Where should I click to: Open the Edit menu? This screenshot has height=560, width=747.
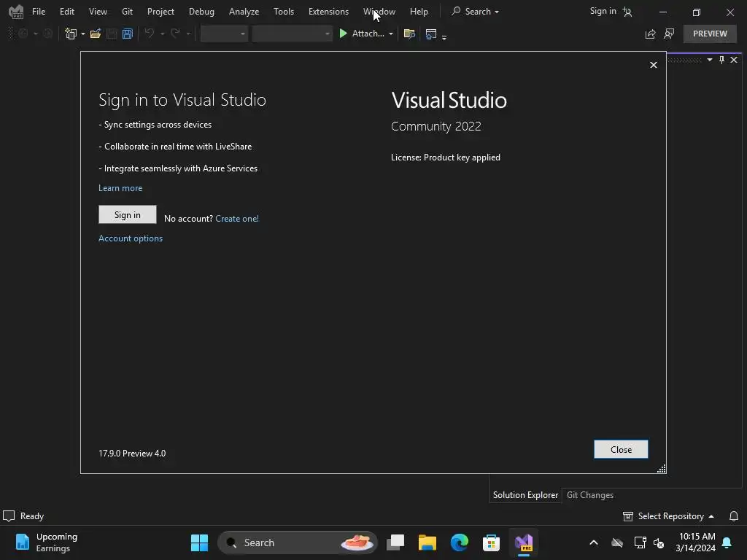[x=66, y=12]
